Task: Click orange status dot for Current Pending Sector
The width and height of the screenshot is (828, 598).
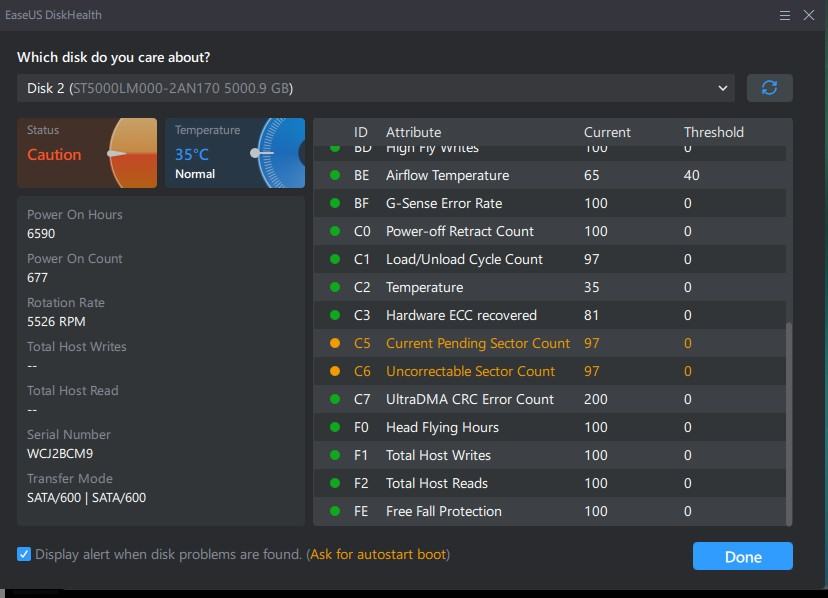Action: [x=335, y=343]
